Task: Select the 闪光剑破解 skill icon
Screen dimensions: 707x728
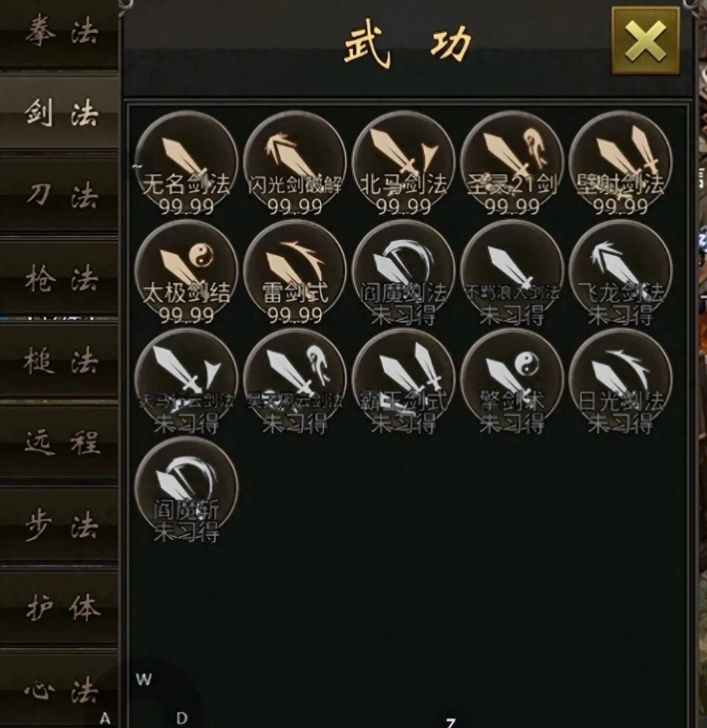Action: point(295,163)
